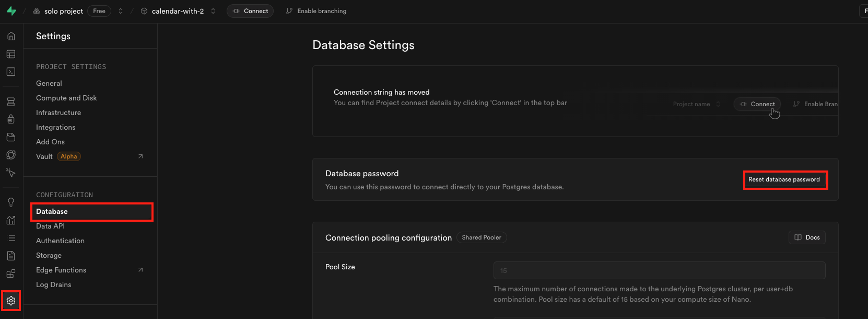Open Authentication via the lock icon
Image resolution: width=868 pixels, height=319 pixels.
coord(11,119)
